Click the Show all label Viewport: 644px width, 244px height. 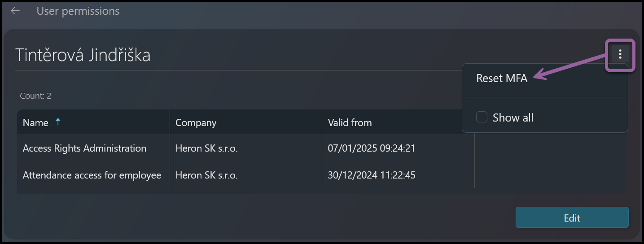(513, 118)
